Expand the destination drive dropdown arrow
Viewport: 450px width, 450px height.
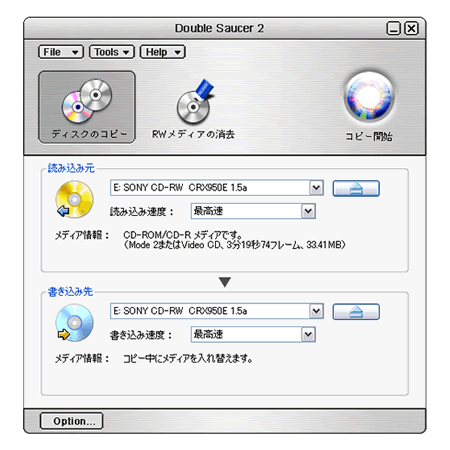tap(316, 311)
